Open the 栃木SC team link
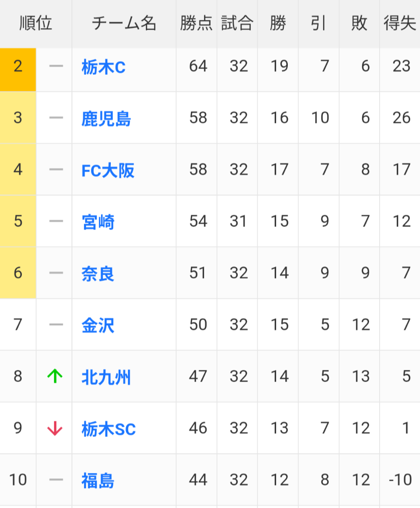The image size is (420, 508). pyautogui.click(x=109, y=429)
